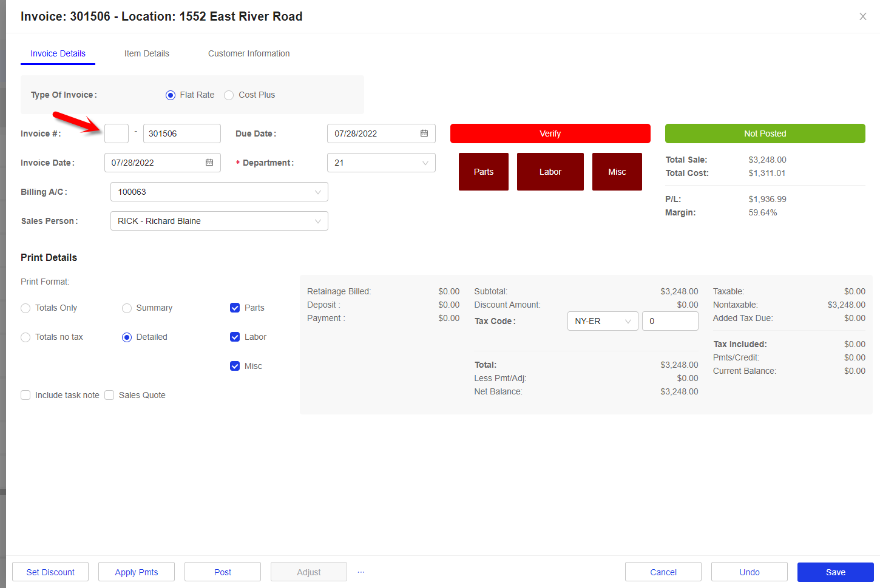This screenshot has width=880, height=588.
Task: Click the green Not Posted status button
Action: (765, 133)
